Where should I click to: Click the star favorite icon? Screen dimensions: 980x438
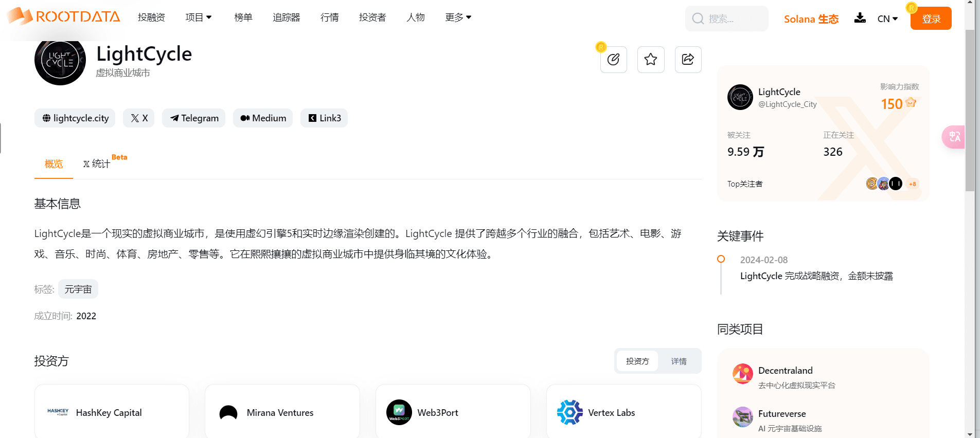pyautogui.click(x=651, y=60)
